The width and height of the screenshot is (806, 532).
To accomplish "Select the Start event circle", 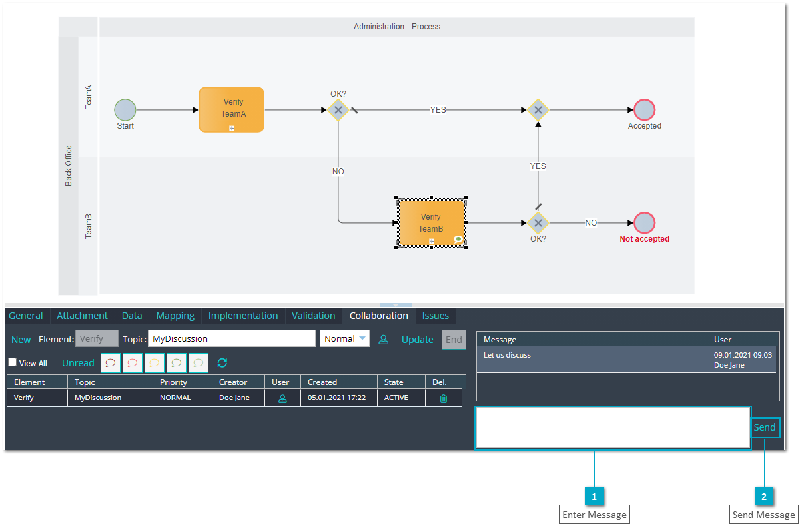I will pos(125,110).
